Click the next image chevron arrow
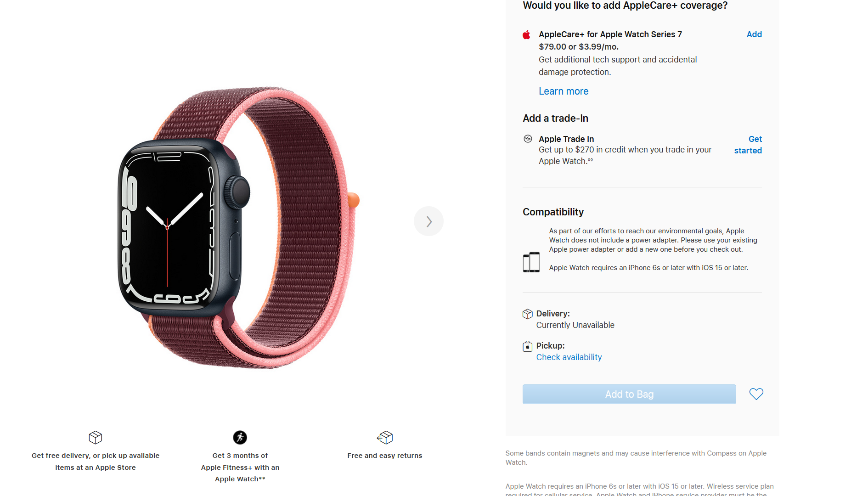Screen dimensions: 868x496 428,221
